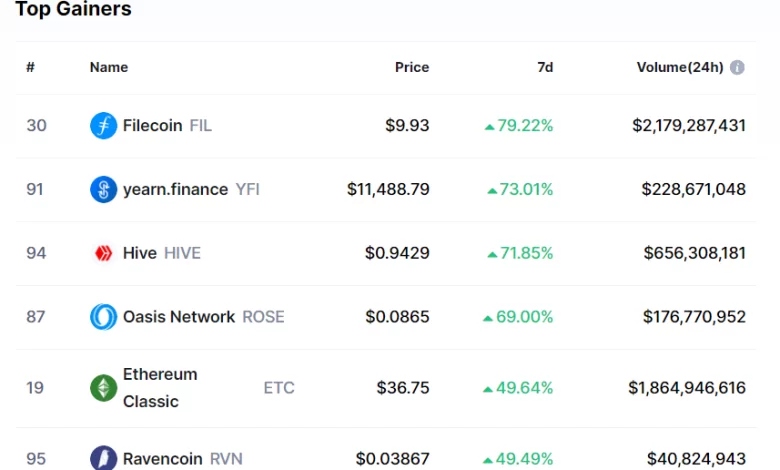This screenshot has height=470, width=780.
Task: Click the yearn.finance coin logo icon
Action: click(x=104, y=189)
